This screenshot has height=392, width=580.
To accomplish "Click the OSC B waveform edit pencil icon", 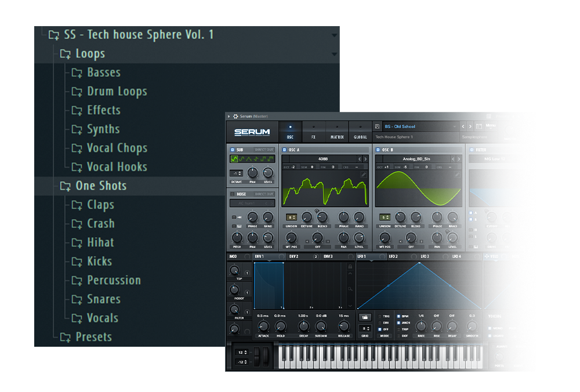I will [457, 174].
